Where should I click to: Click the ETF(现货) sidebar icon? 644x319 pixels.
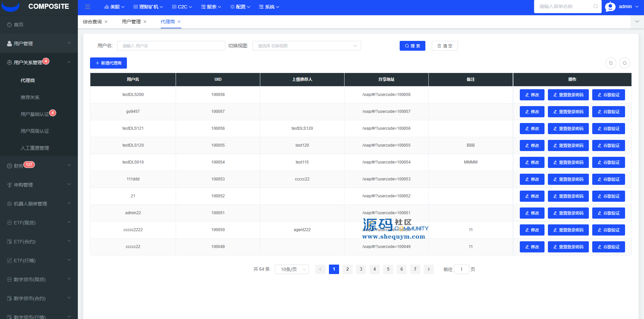(x=9, y=223)
